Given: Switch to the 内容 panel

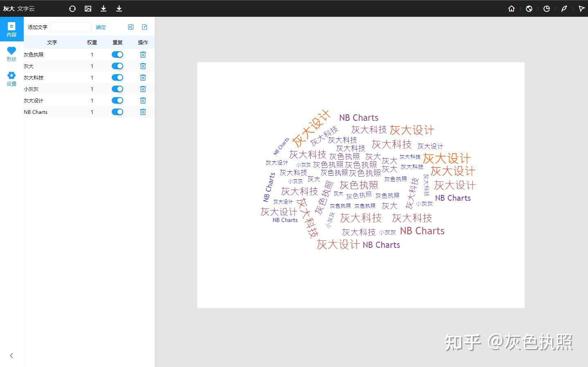Looking at the screenshot, I should 11,29.
